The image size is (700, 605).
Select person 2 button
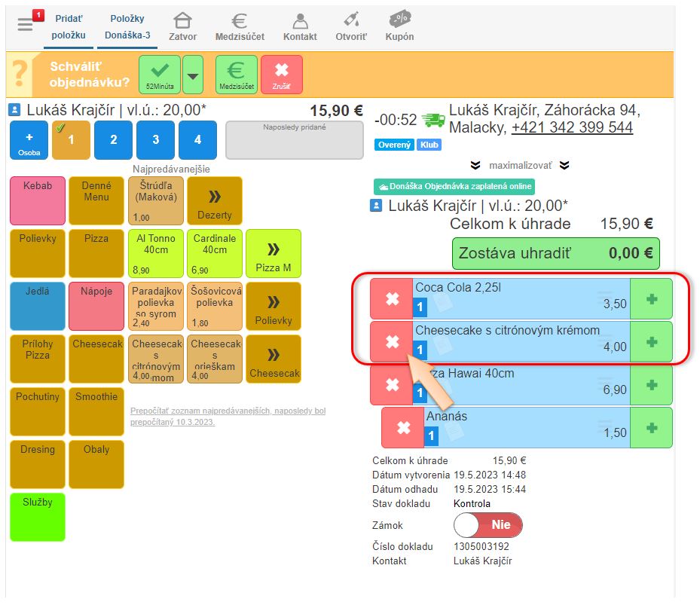click(x=113, y=139)
